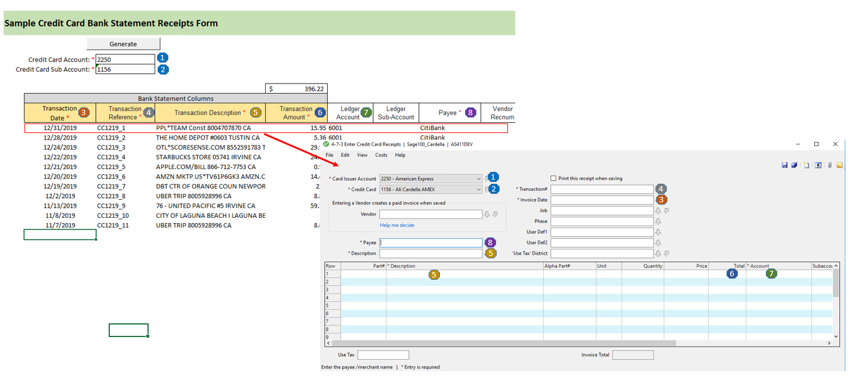Open the View menu

[x=362, y=155]
